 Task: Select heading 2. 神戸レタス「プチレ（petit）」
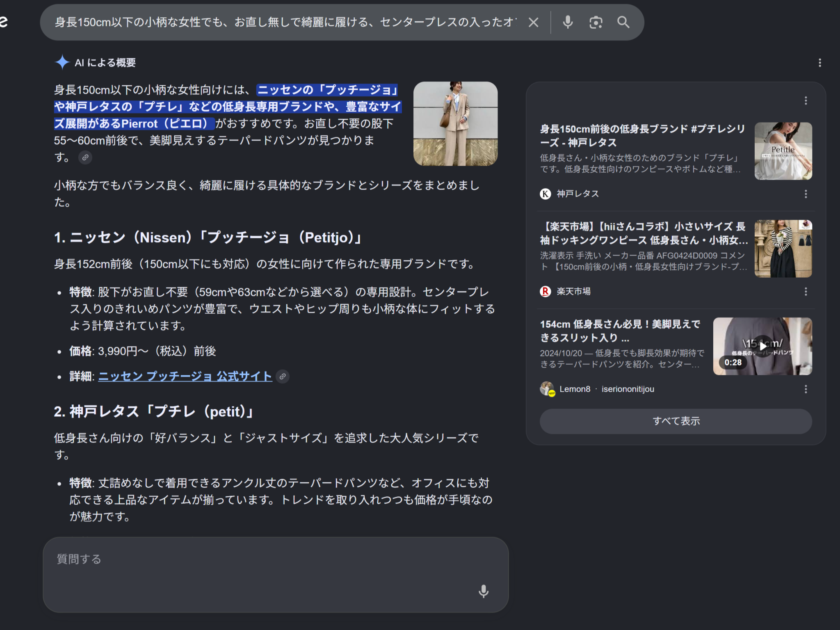154,411
